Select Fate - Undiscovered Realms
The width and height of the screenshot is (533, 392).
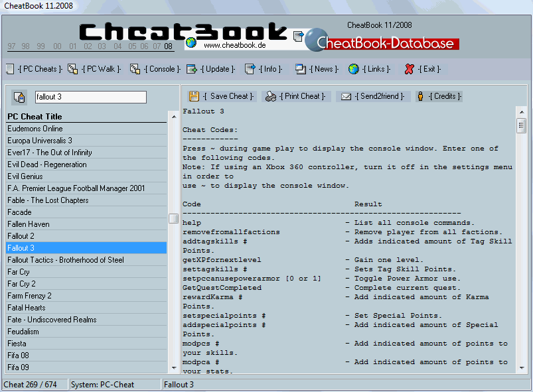86,319
